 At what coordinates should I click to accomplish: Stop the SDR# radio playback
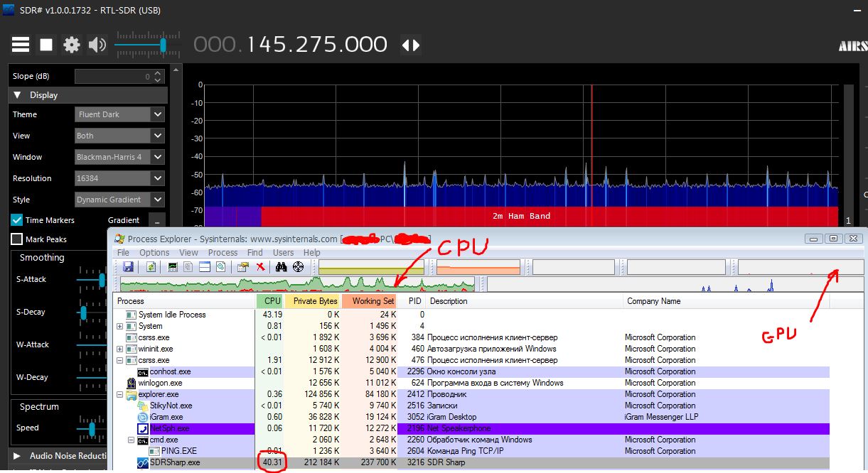46,45
